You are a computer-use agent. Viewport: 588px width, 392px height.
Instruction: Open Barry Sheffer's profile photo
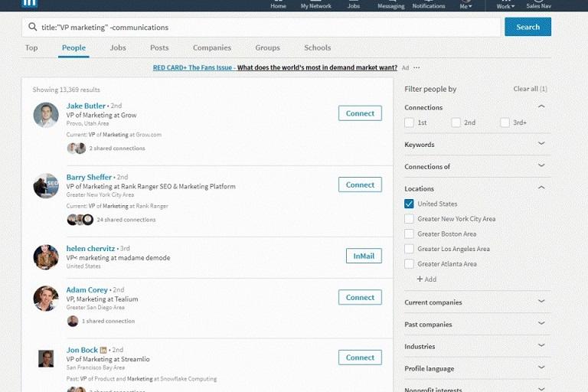pos(46,186)
